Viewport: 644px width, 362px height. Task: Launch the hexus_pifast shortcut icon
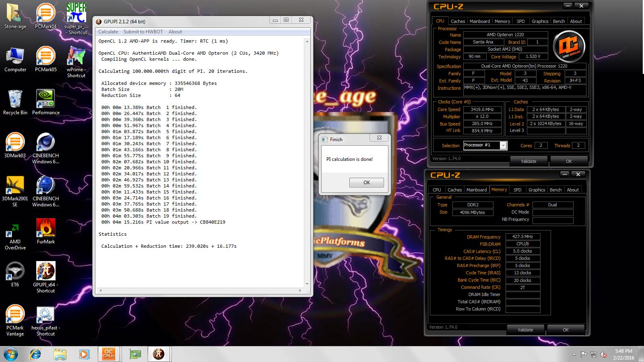click(45, 321)
